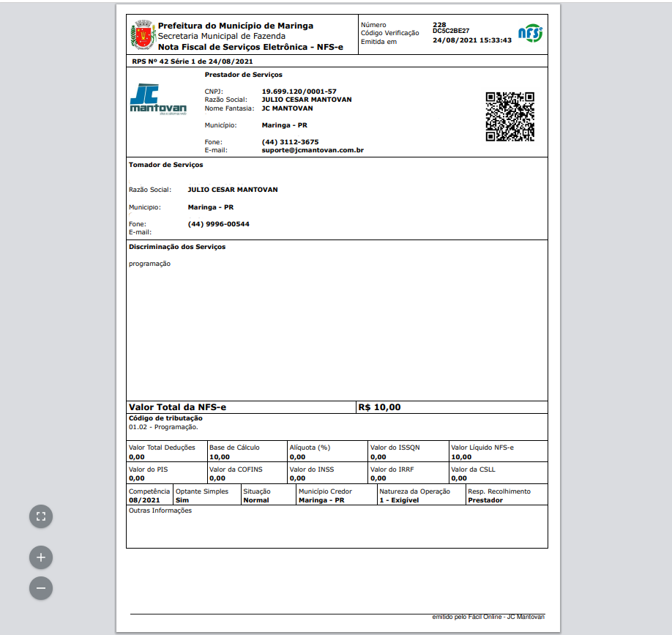Click the Maringá municipal coat of arms
Screen dimensions: 672x635
(142, 34)
